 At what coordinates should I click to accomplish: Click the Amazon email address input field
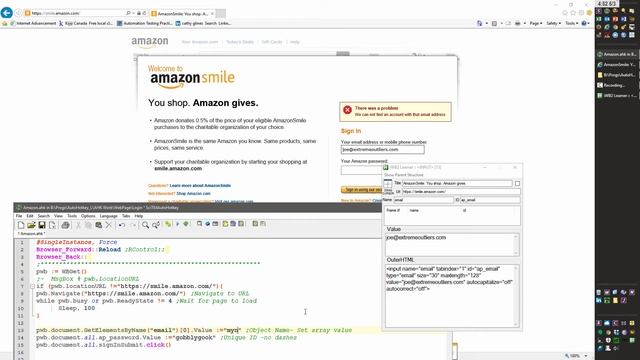tap(382, 150)
